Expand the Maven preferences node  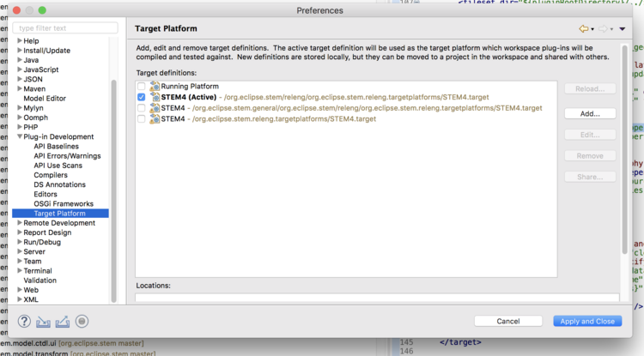coord(20,88)
